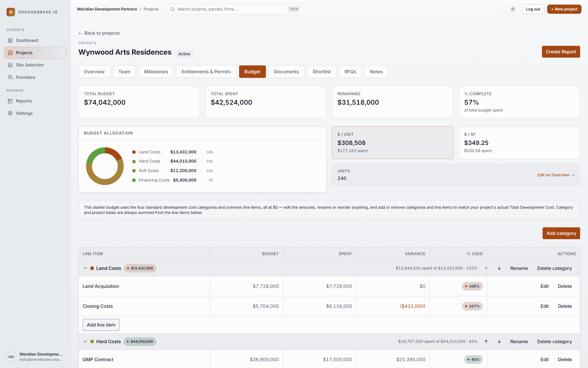The width and height of the screenshot is (588, 368).
Task: Click the Soft Costs legend color swatch
Action: [134, 171]
